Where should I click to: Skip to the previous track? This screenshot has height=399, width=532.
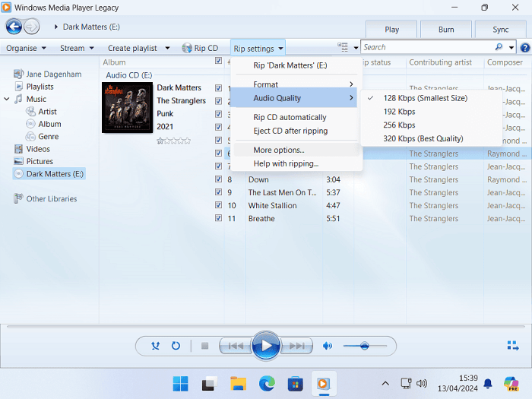coord(236,346)
